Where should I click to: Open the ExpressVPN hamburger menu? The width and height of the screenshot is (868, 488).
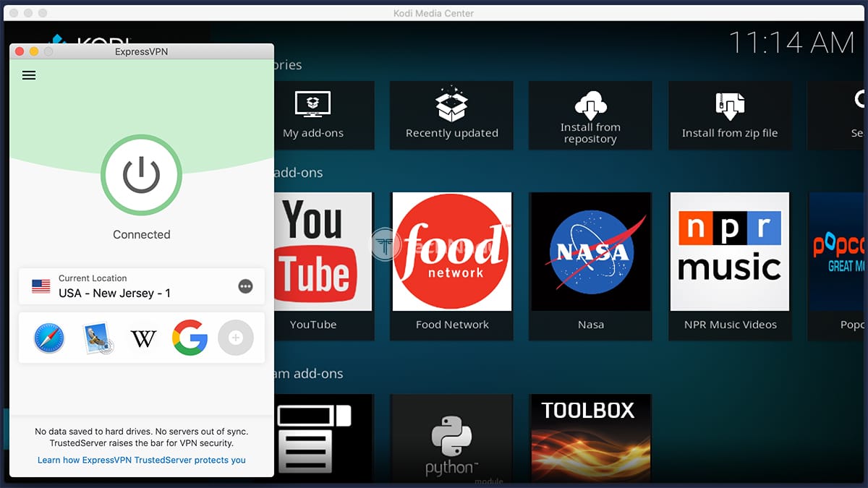(29, 75)
